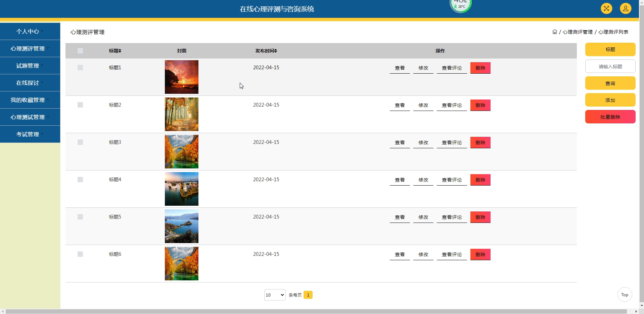Click the fullscreen toggle icon in header

click(606, 8)
